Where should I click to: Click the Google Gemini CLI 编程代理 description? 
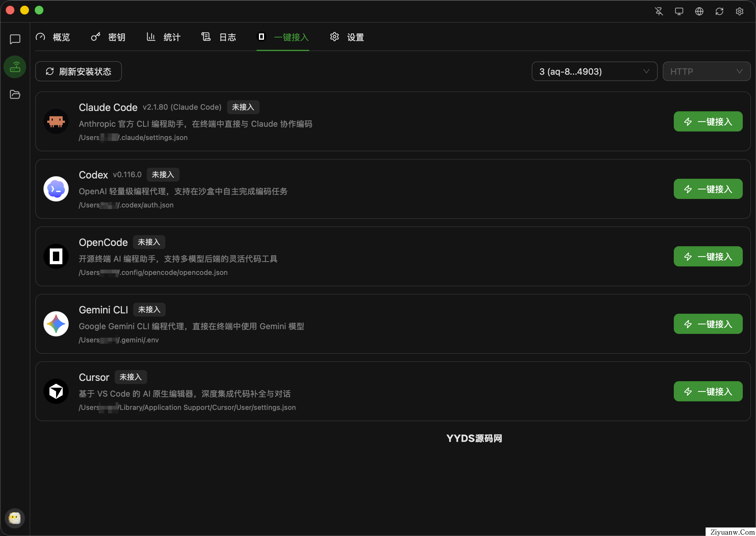tap(192, 326)
